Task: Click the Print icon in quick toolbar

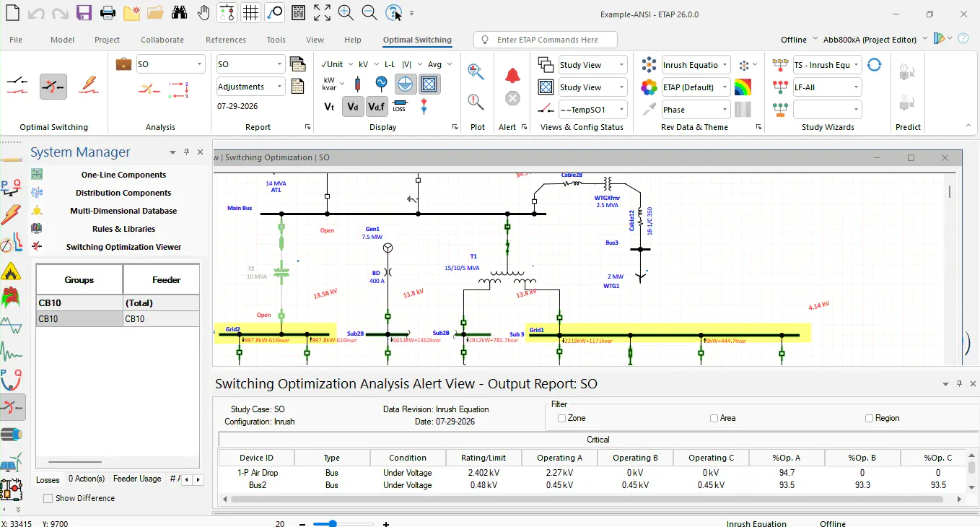Action: (107, 13)
